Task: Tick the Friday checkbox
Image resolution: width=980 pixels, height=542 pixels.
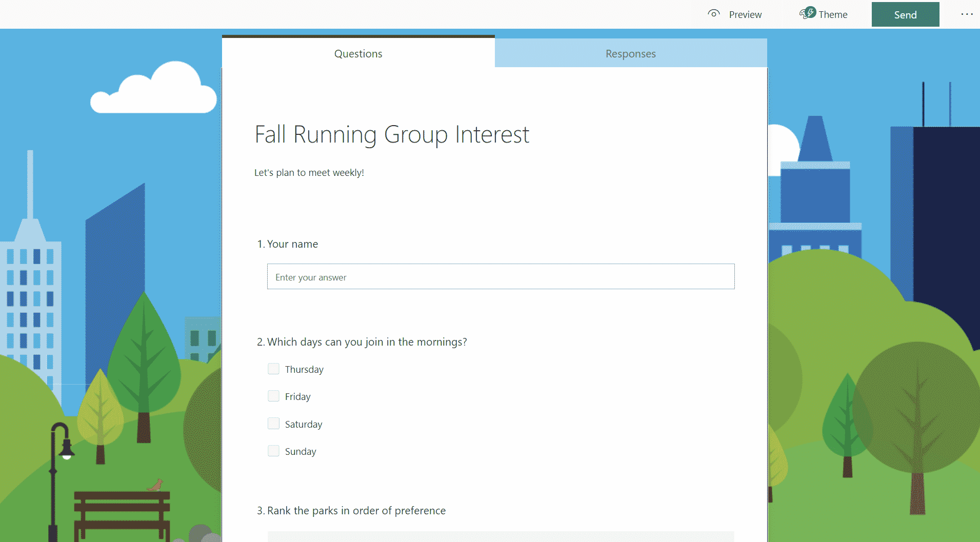Action: [273, 396]
